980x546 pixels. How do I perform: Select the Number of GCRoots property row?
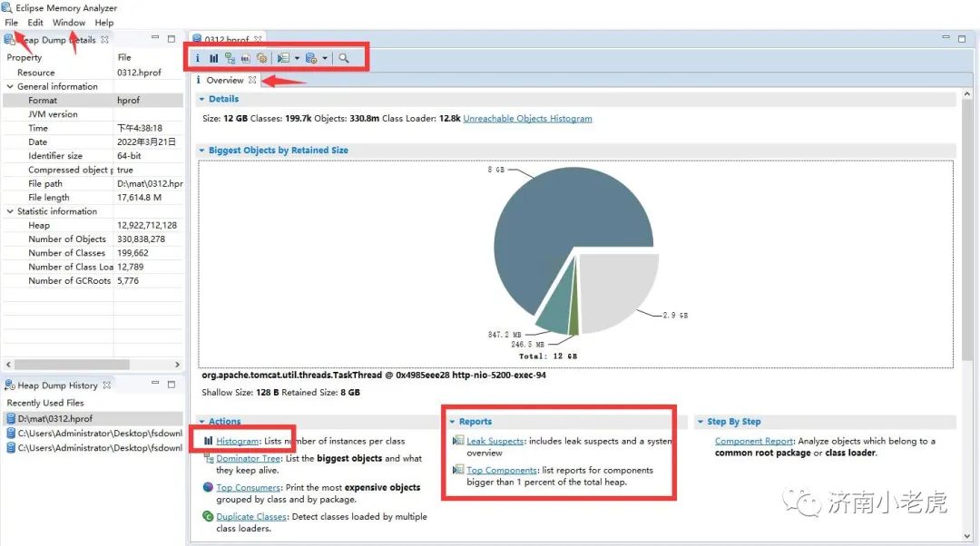coord(93,280)
